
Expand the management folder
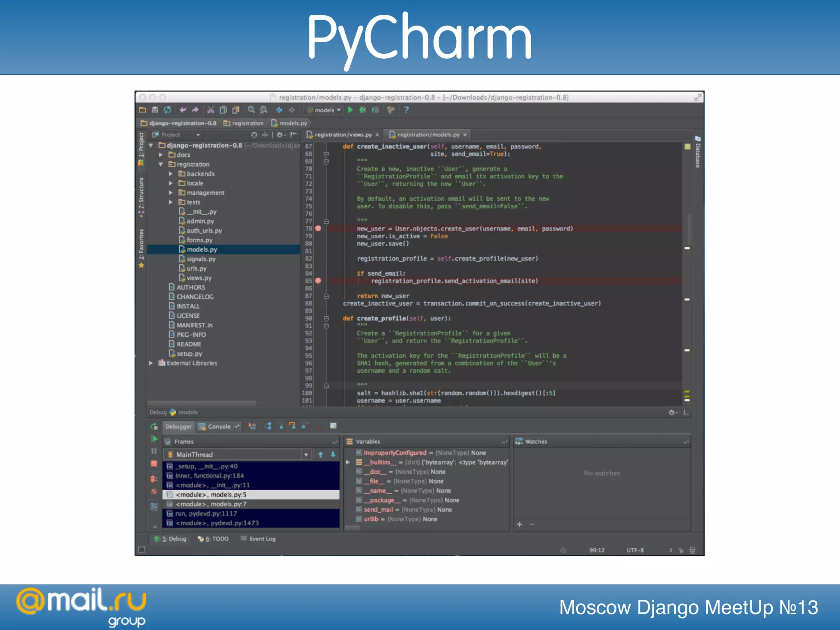(171, 193)
